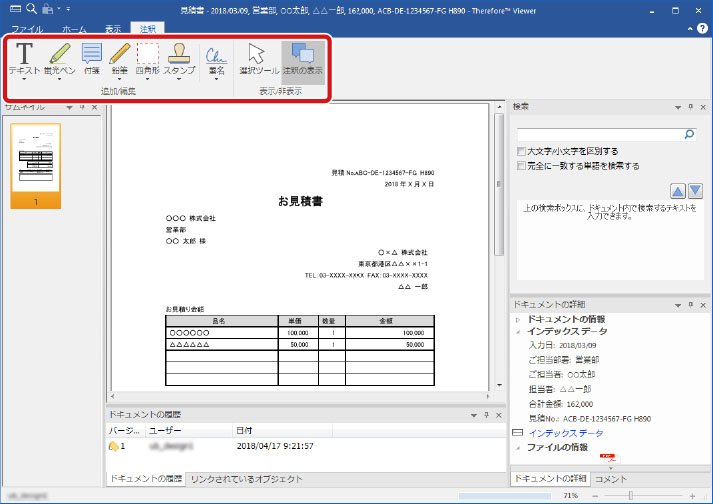Activate the 選択ツール selection tool
713x504 pixels.
click(258, 58)
